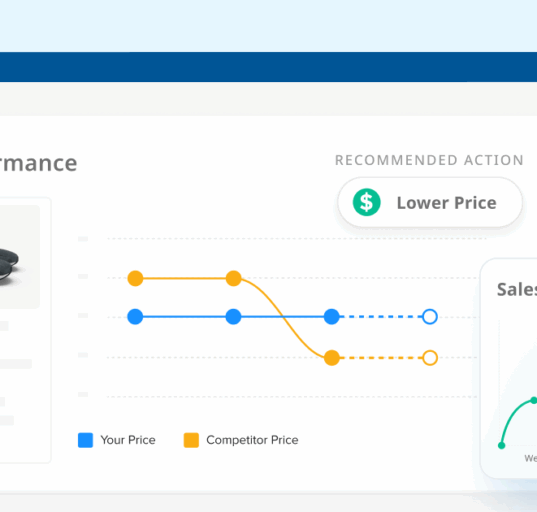Click the first blue Your Price point

tap(135, 317)
